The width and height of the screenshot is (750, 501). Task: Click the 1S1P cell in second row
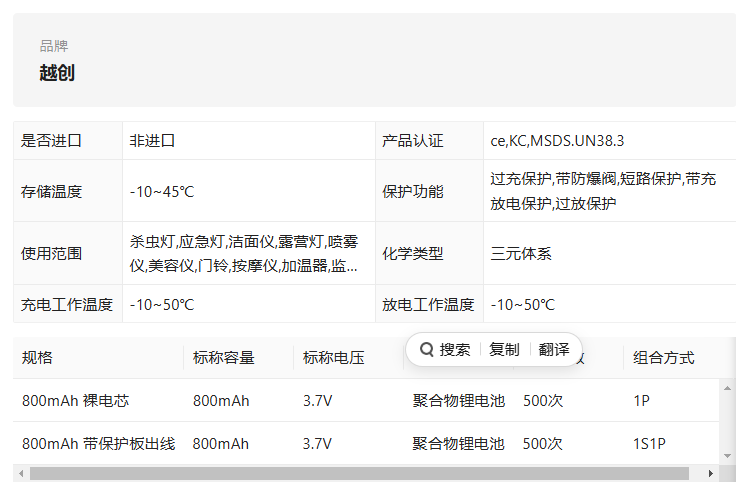click(x=649, y=444)
